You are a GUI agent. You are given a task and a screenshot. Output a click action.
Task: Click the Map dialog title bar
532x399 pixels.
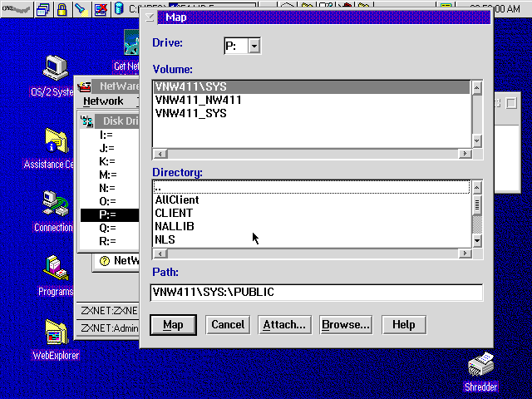(324, 17)
